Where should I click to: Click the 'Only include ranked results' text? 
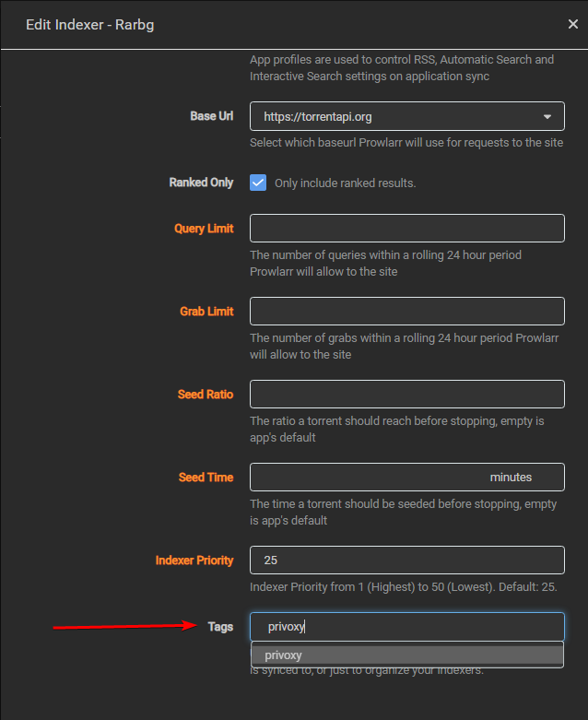pos(345,183)
